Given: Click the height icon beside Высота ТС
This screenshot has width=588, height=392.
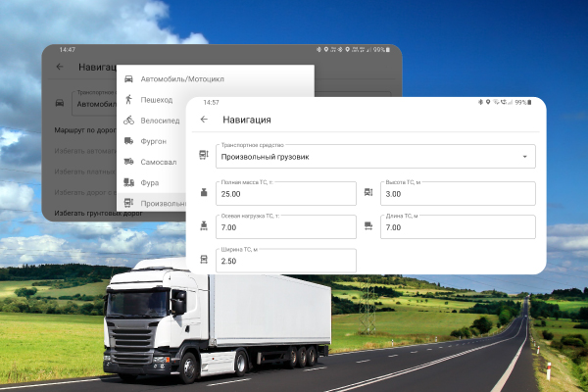Looking at the screenshot, I should (368, 192).
